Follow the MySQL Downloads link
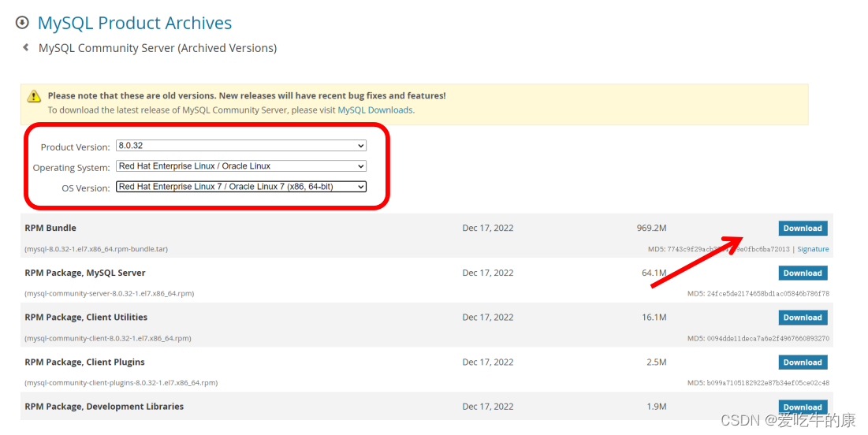The image size is (868, 435). [x=374, y=110]
